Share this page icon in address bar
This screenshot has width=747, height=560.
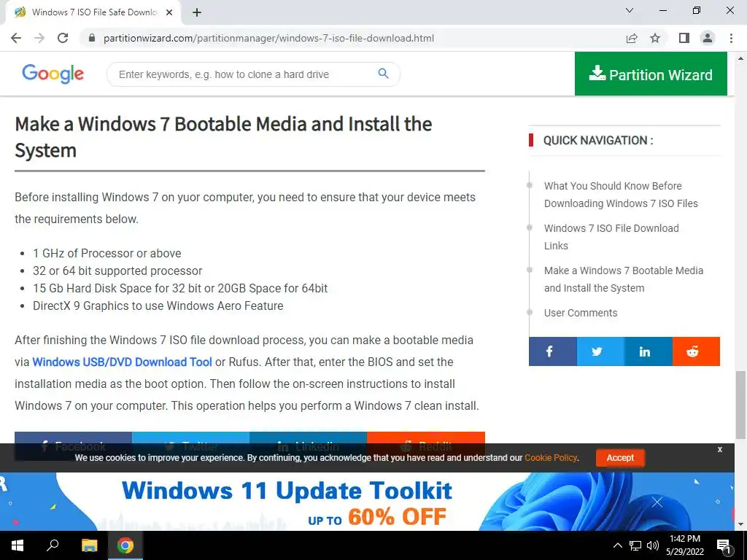pyautogui.click(x=632, y=38)
